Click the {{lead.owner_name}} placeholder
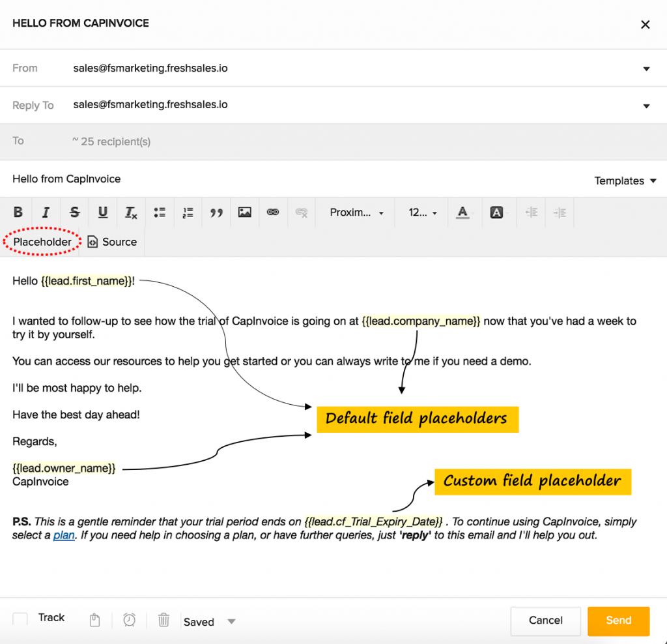667x644 pixels. pyautogui.click(x=64, y=468)
